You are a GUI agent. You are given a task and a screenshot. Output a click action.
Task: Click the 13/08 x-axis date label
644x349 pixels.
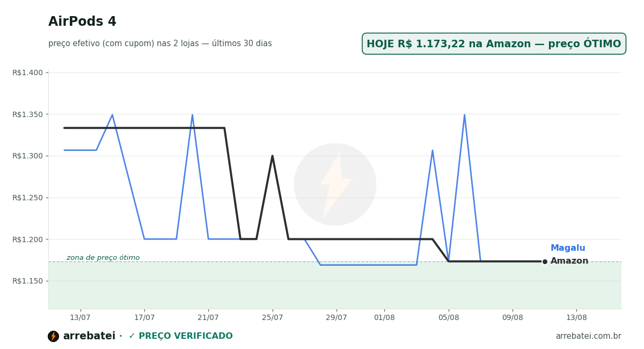[x=576, y=318]
